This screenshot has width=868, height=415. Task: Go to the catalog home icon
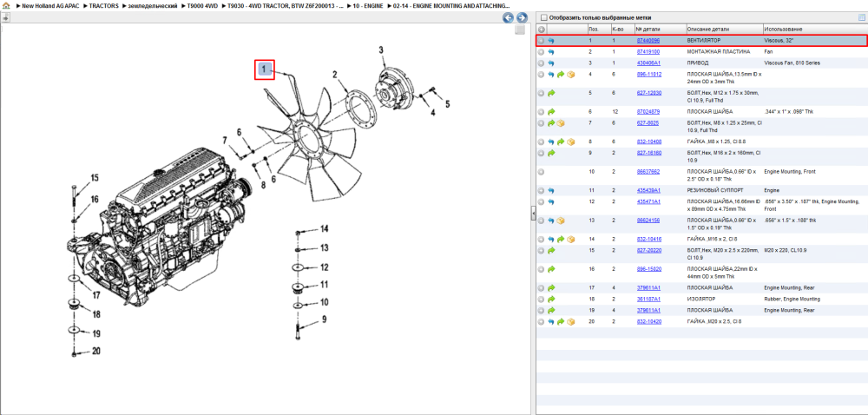coord(6,5)
